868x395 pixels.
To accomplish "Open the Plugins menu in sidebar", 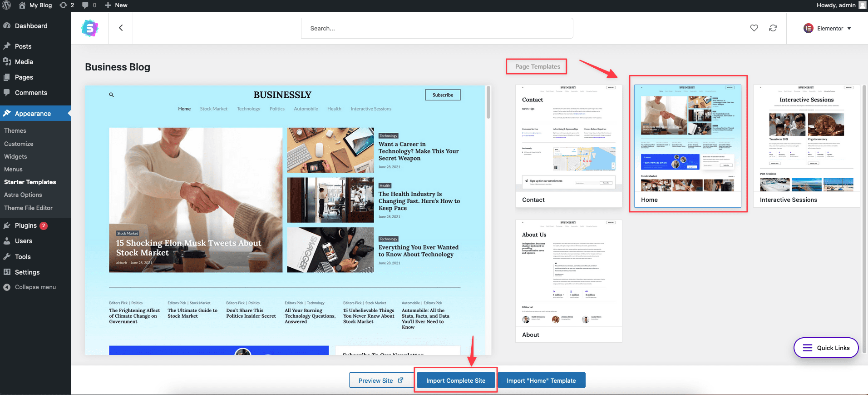I will pos(26,225).
